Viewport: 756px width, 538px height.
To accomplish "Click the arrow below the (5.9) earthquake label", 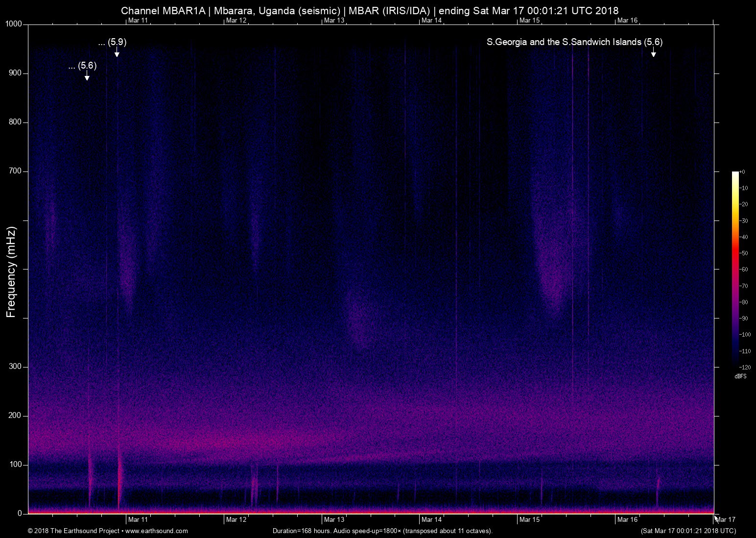I will click(117, 52).
